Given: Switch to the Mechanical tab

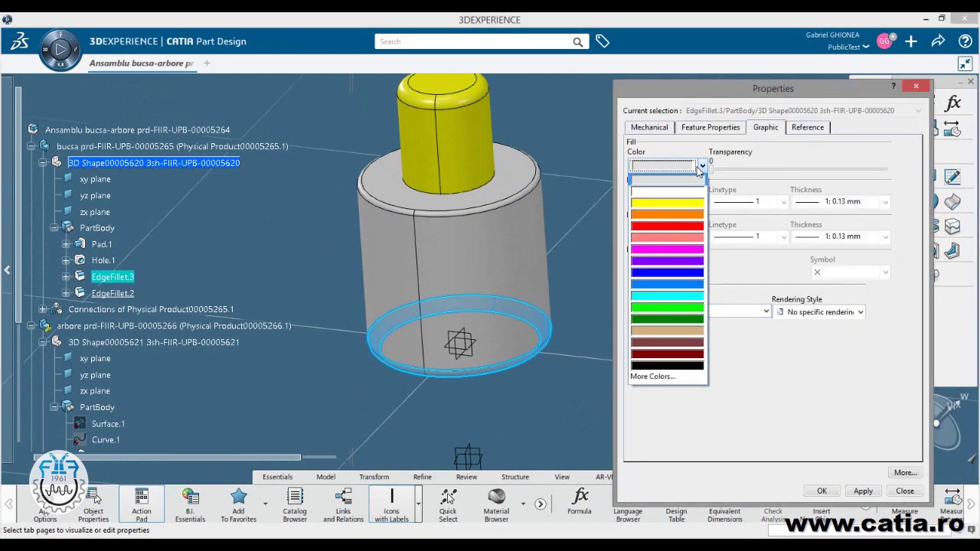Looking at the screenshot, I should [x=649, y=127].
